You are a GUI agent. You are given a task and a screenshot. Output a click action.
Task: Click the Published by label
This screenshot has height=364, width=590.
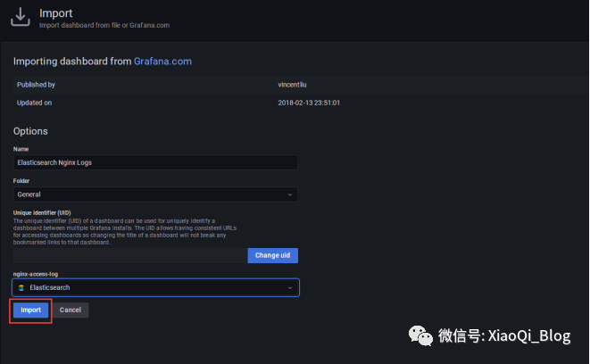tap(36, 85)
